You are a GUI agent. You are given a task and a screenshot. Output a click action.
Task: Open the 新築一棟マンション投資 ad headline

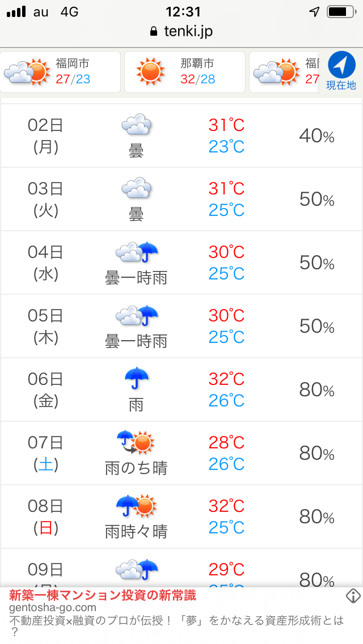[103, 595]
